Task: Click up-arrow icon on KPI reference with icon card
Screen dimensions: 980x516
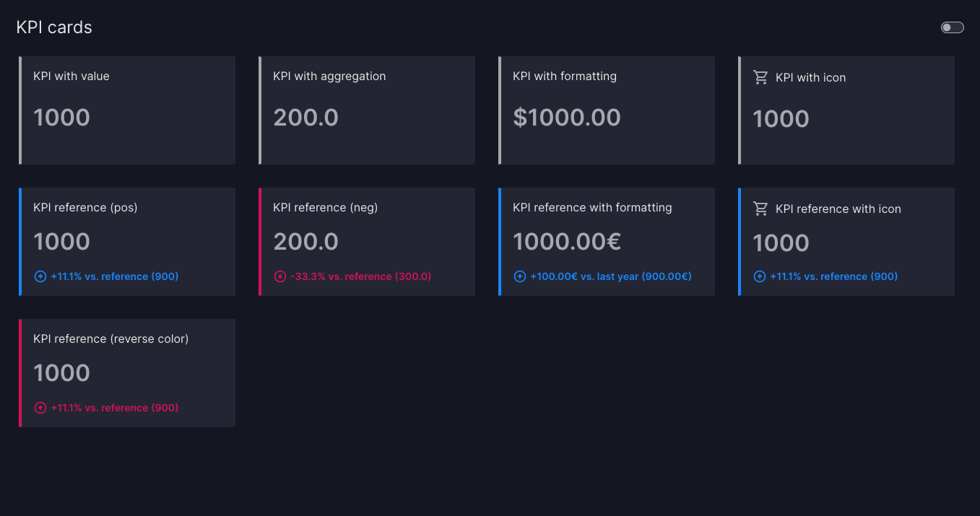Action: 760,276
